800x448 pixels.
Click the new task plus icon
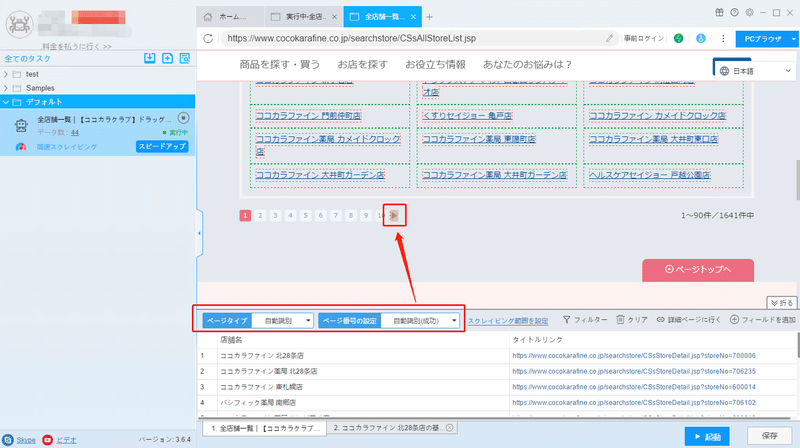[167, 58]
